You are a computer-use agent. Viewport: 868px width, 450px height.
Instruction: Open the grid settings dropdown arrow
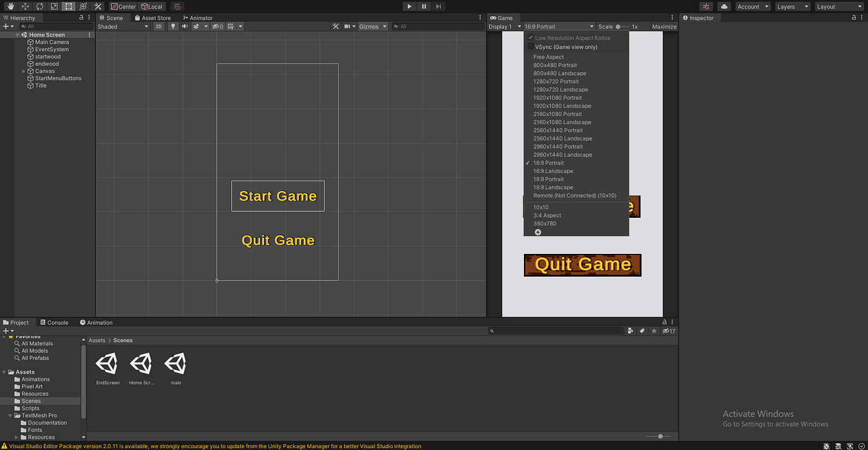[x=241, y=27]
